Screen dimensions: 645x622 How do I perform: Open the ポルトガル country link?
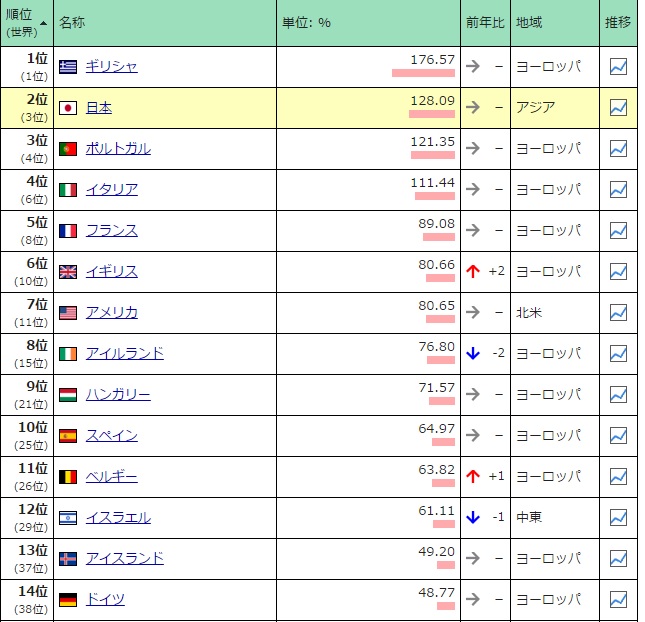click(x=118, y=149)
